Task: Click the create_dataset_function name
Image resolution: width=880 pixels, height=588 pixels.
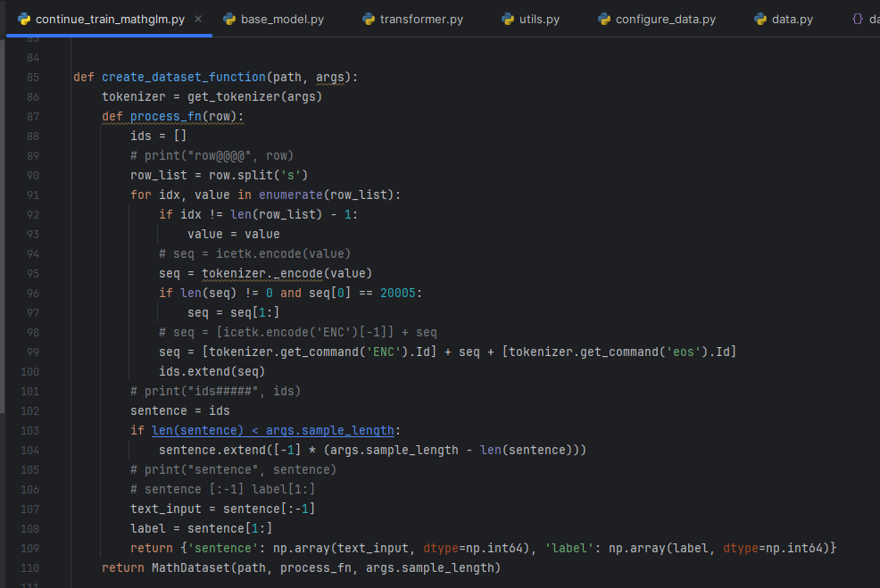Action: [x=184, y=77]
